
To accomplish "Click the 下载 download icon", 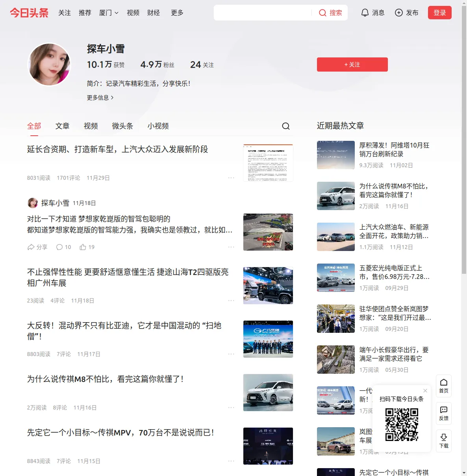I will [x=444, y=441].
